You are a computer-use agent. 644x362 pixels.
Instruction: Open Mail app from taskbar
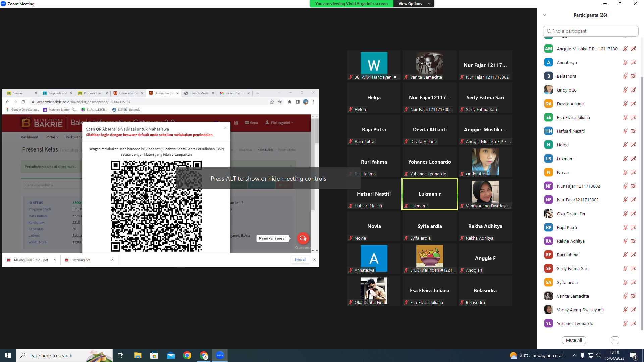click(171, 355)
